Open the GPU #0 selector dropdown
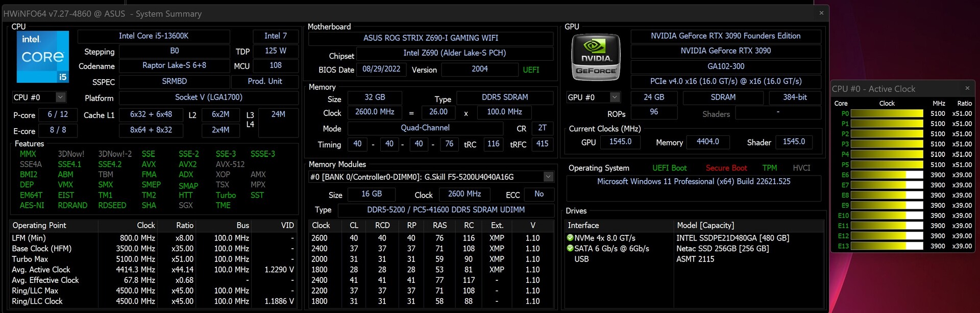980x313 pixels. pyautogui.click(x=615, y=97)
